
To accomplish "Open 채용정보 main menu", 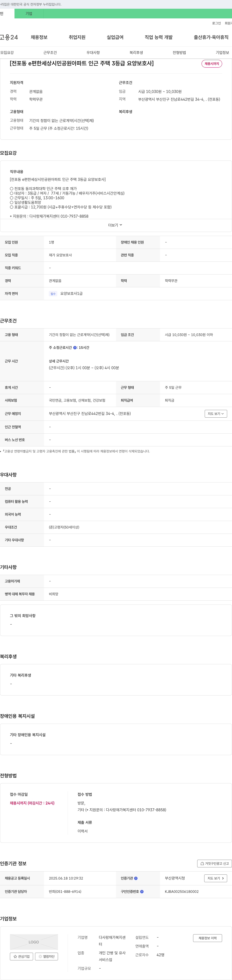I will point(39,37).
